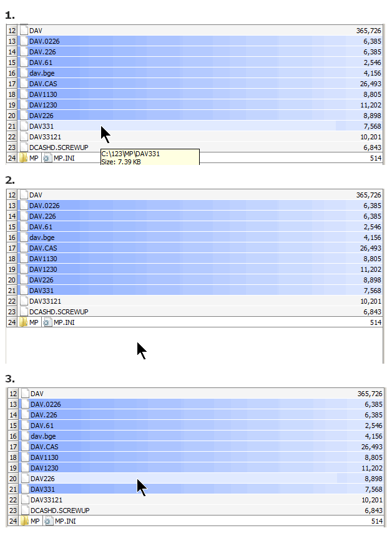Select the DAV.CAS file name in list 2
Viewport: 392px width, 533px height.
[43, 248]
